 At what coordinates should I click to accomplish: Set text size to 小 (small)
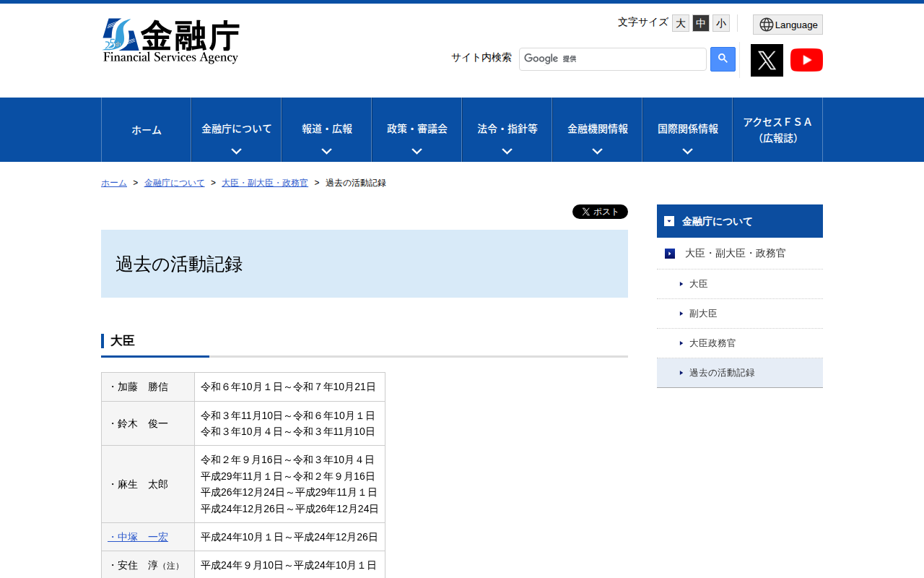click(x=720, y=23)
